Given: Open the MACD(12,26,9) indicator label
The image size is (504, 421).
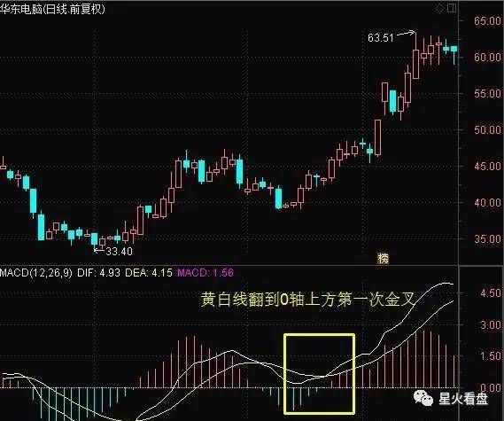Looking at the screenshot, I should tap(36, 273).
